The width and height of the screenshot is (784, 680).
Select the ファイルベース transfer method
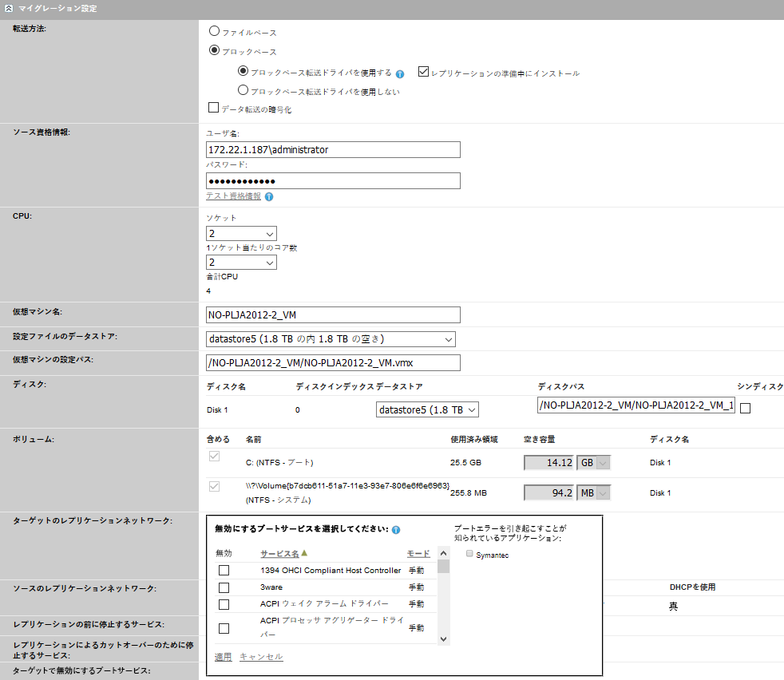pos(214,32)
